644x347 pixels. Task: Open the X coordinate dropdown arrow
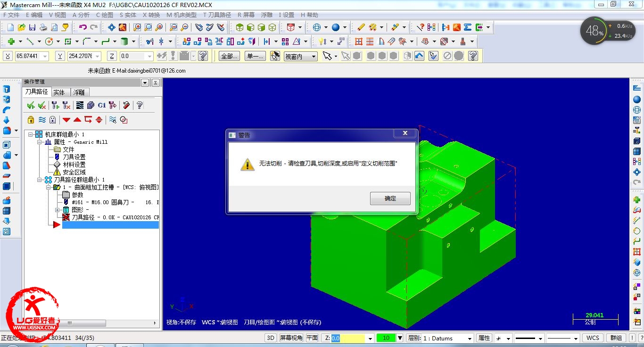tap(45, 56)
